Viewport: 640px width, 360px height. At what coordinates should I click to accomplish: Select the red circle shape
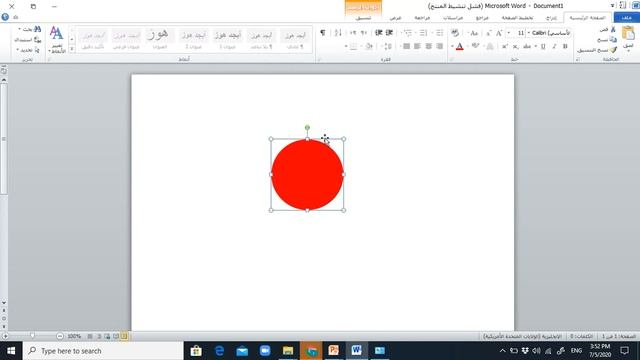[x=307, y=175]
